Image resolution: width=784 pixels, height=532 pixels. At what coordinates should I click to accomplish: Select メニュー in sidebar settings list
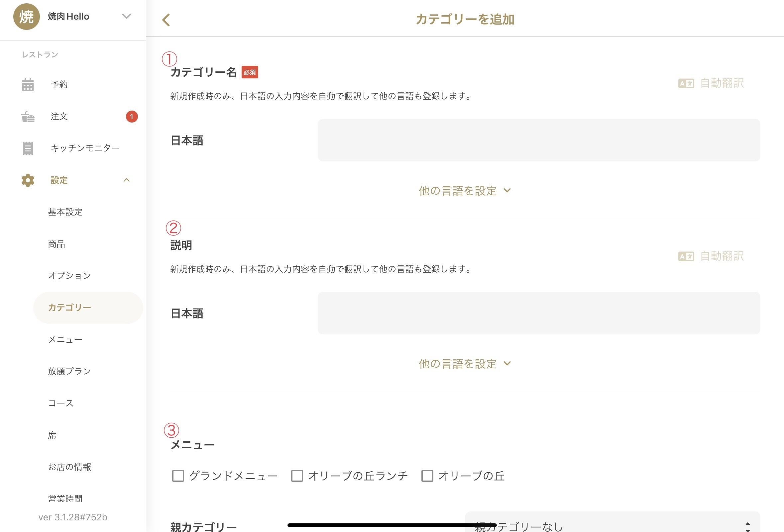[x=65, y=339]
